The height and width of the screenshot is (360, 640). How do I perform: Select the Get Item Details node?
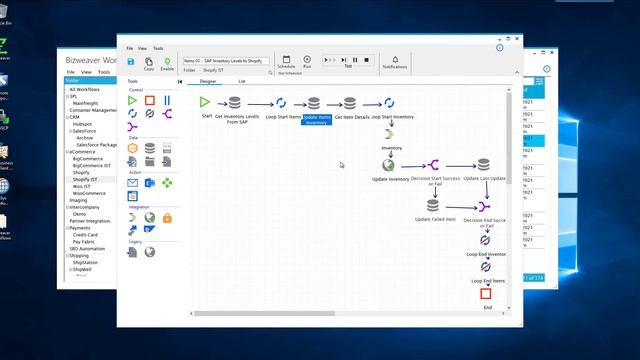(350, 103)
